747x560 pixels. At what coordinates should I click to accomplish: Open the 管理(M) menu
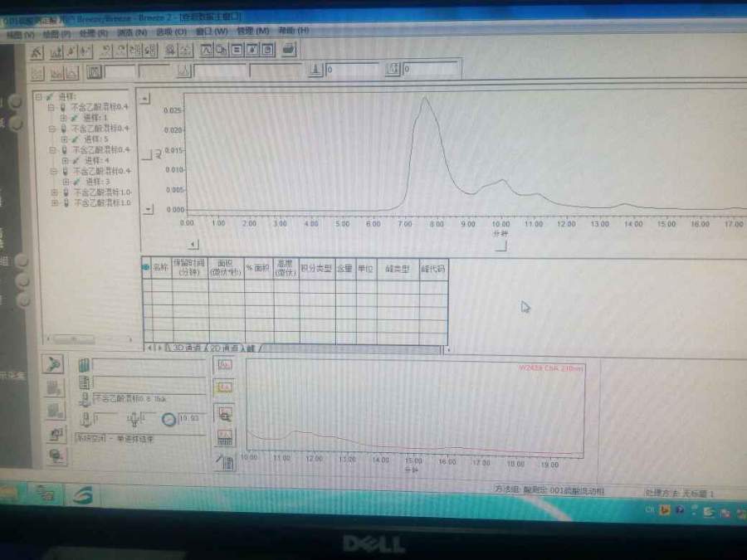(253, 31)
